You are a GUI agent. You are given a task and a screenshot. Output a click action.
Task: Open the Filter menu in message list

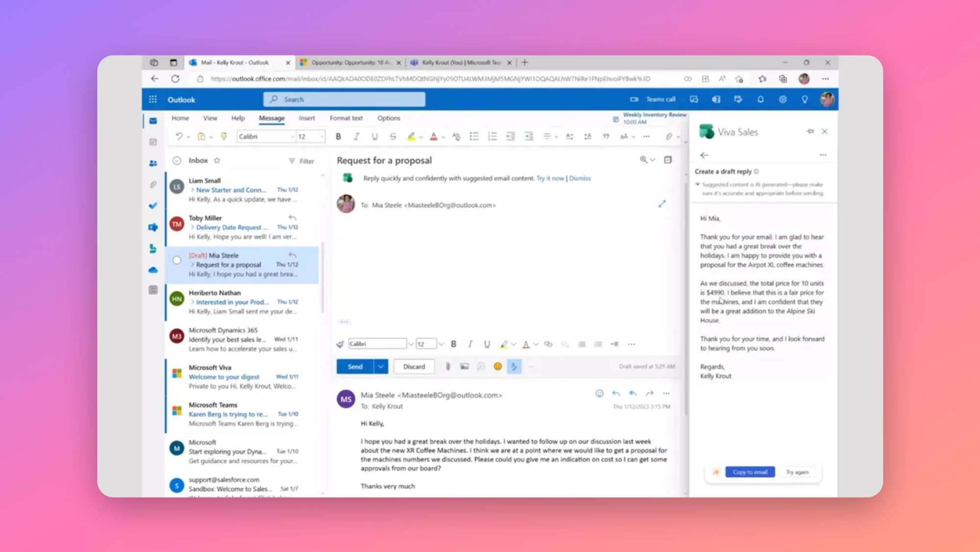(x=301, y=161)
